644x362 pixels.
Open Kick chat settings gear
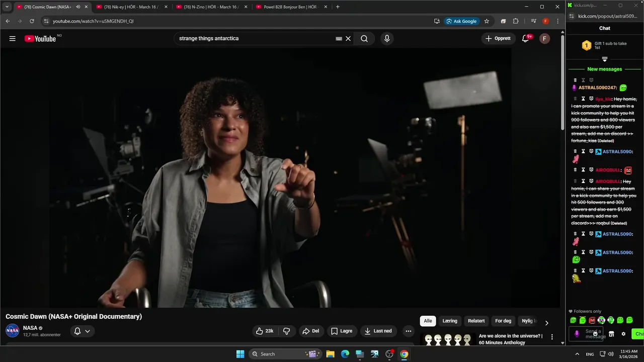(623, 334)
